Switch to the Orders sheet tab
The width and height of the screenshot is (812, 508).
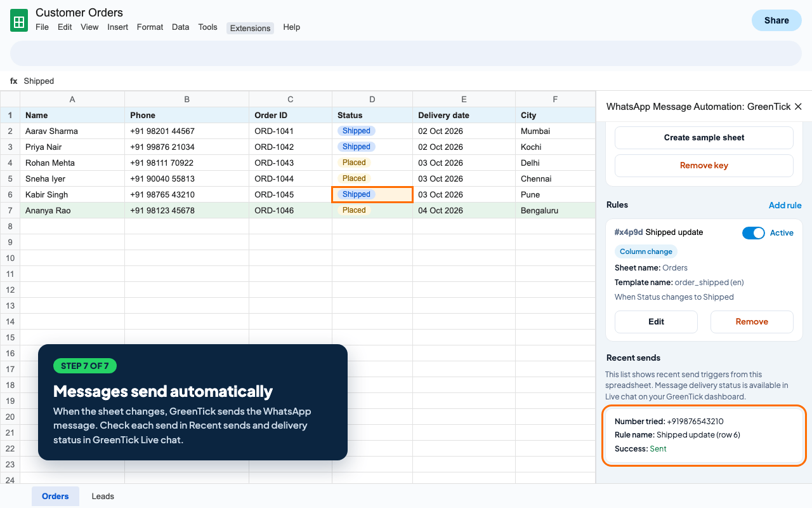pyautogui.click(x=55, y=496)
